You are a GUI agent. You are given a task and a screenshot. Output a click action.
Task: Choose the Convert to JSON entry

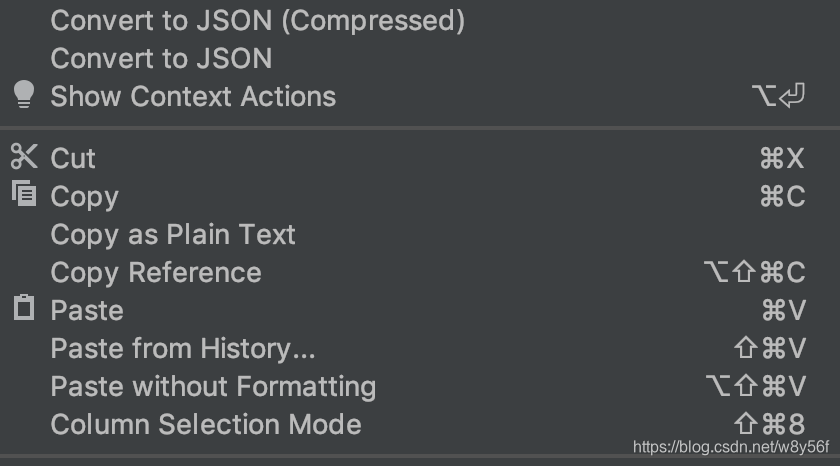[x=161, y=58]
